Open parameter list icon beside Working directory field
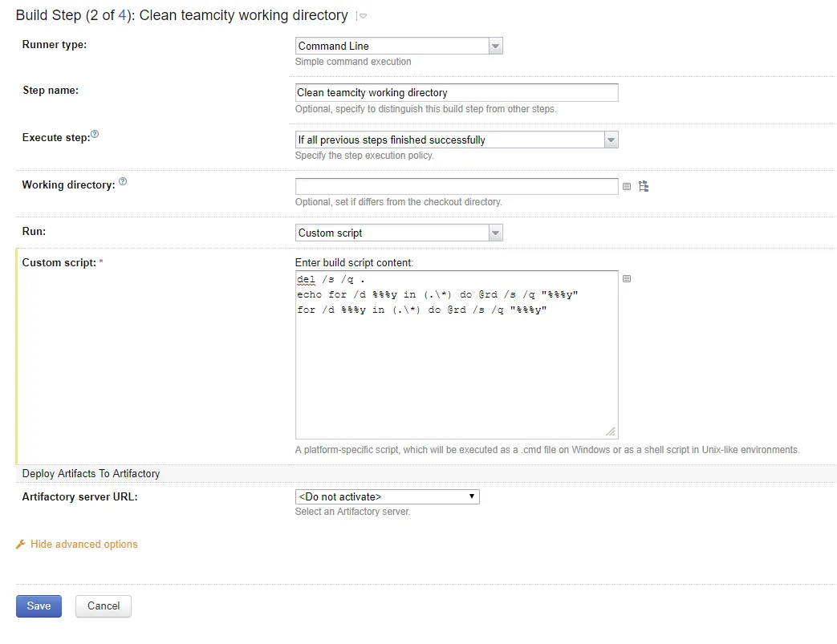 coord(627,187)
